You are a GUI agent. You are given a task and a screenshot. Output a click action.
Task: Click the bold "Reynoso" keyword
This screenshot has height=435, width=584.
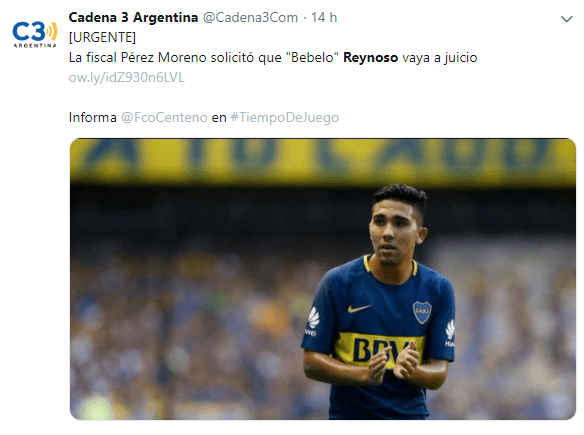coord(371,58)
